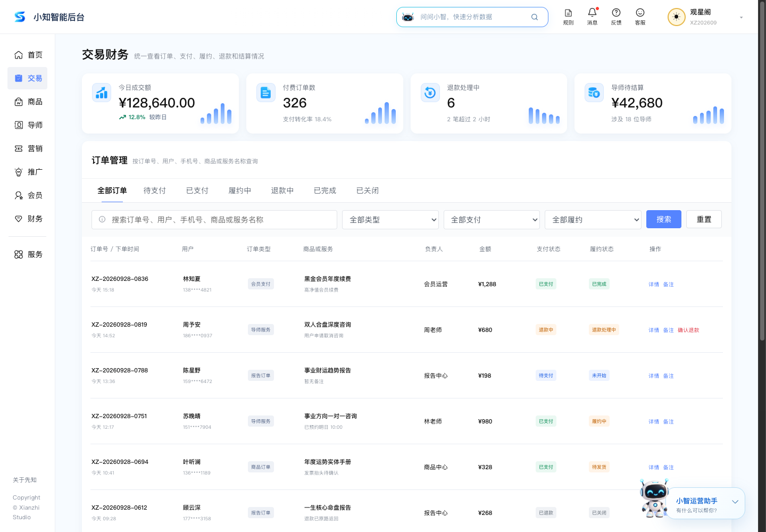Click the 小智 robot assistant mascot
This screenshot has height=532, width=766.
[x=654, y=498]
